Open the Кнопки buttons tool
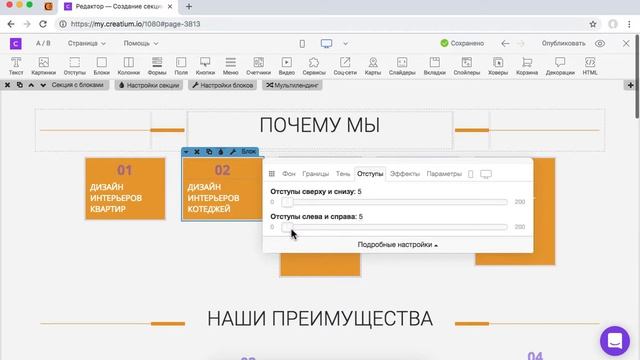 click(205, 66)
